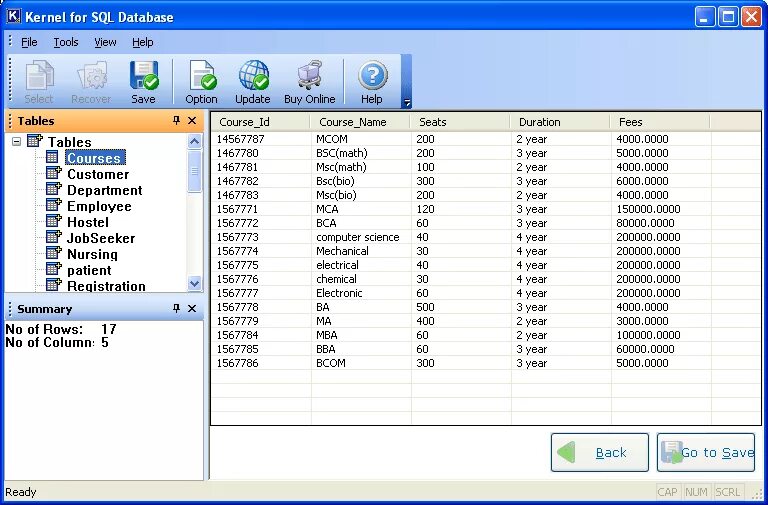Click the Course_Name column header
768x505 pixels.
click(x=360, y=122)
